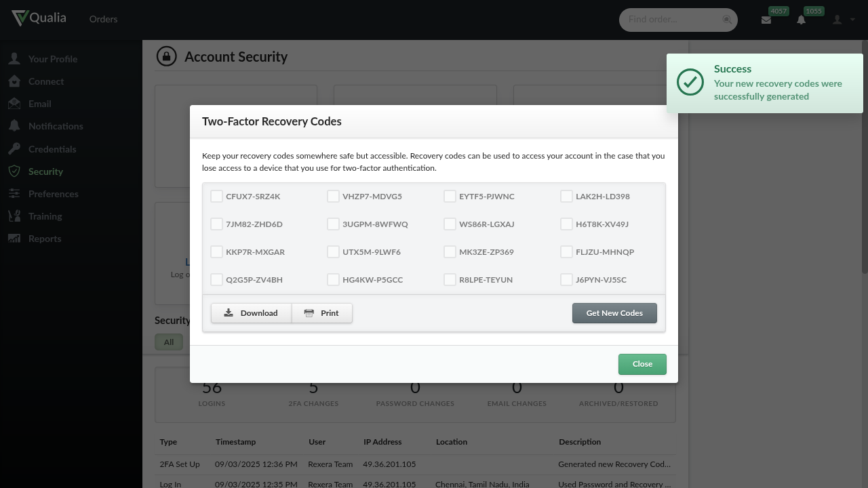Open Reports chart icon in sidebar
Screen dimensions: 868x488
pos(14,239)
